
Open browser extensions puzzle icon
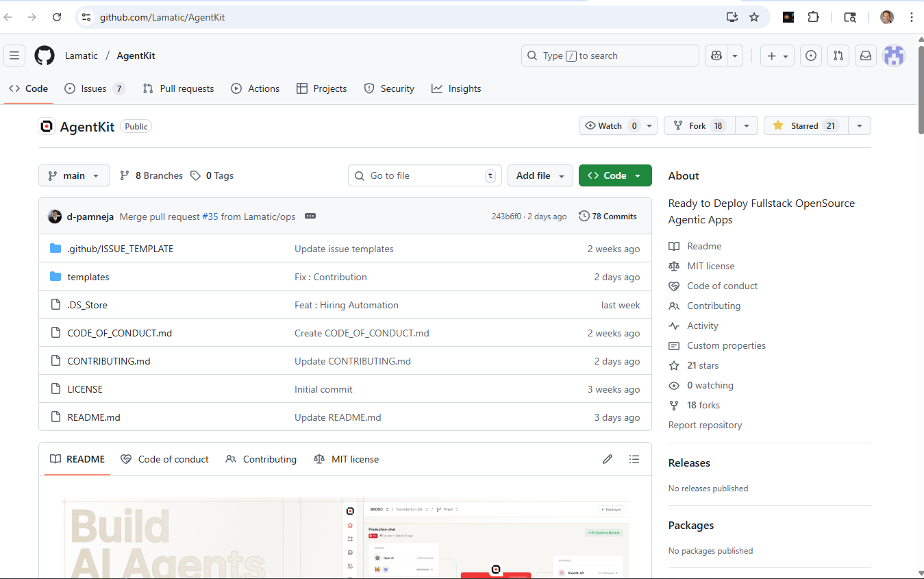pyautogui.click(x=813, y=17)
